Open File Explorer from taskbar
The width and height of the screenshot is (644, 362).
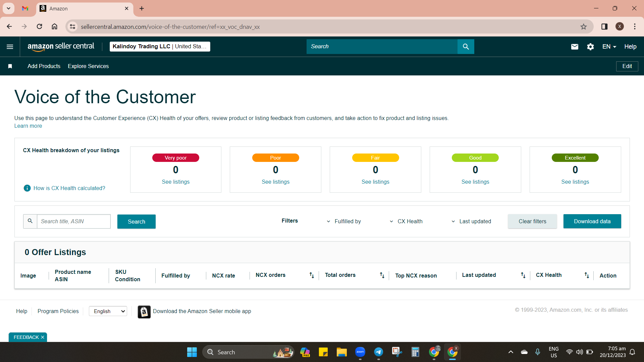point(341,352)
